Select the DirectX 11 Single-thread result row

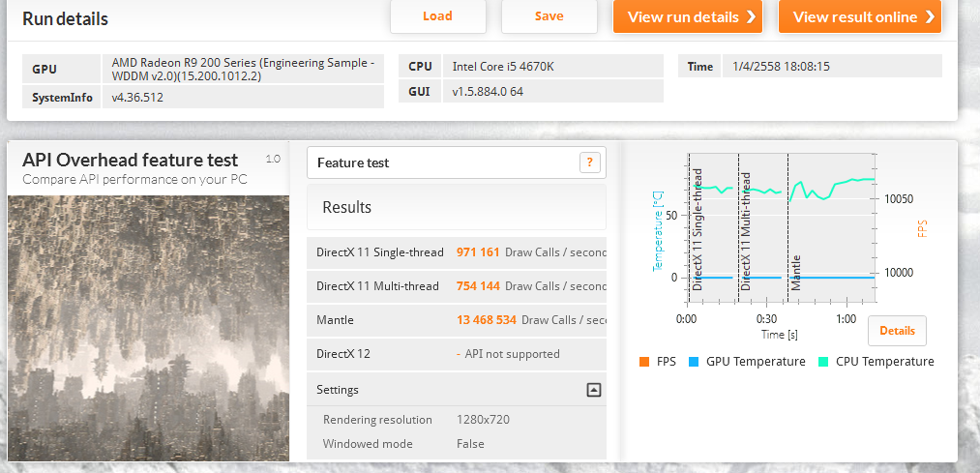(x=457, y=252)
